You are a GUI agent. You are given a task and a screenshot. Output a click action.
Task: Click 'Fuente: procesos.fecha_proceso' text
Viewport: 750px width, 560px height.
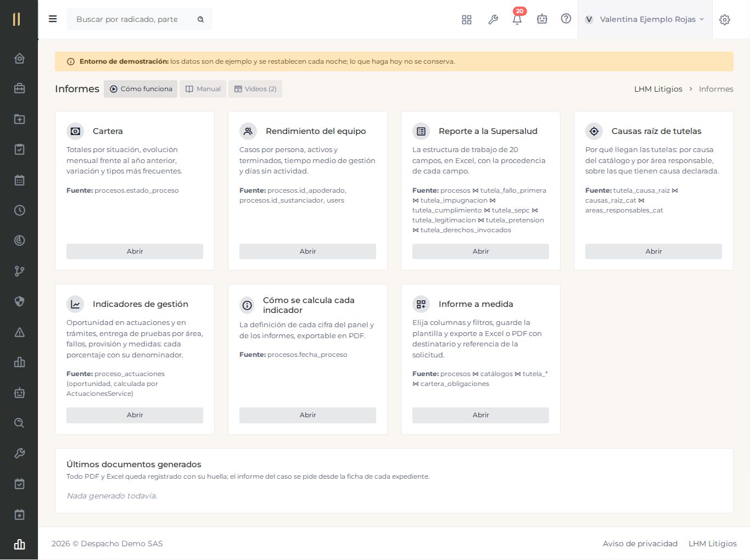click(293, 355)
